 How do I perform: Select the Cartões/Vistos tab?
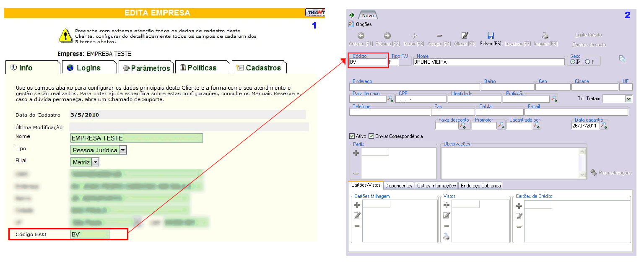(366, 185)
